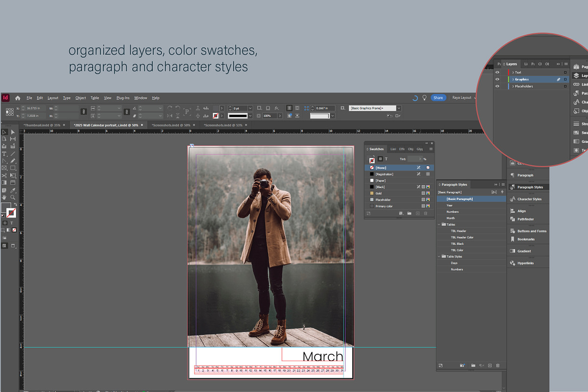Choose the Hand tool
The height and width of the screenshot is (392, 588).
click(x=4, y=197)
